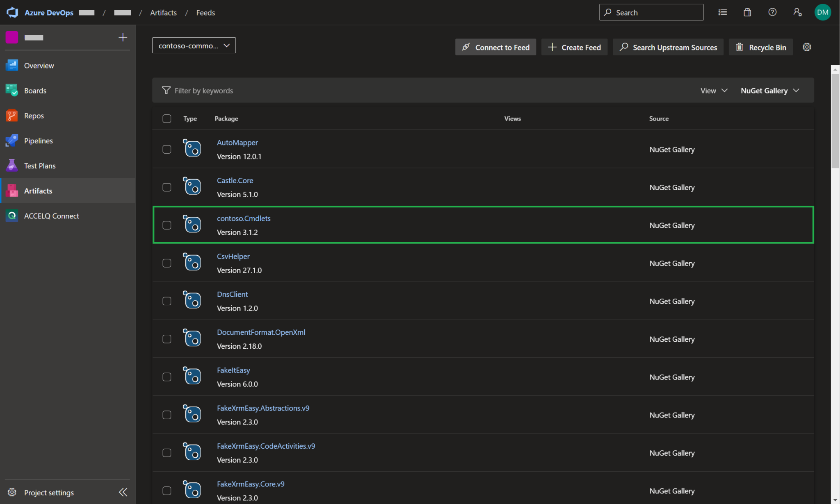Expand the contoso-commo feed dropdown
The height and width of the screenshot is (504, 840).
(194, 45)
